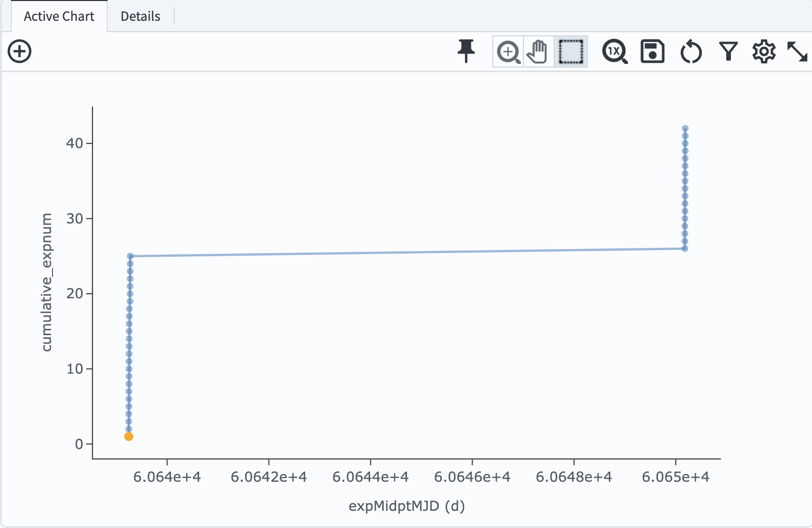The image size is (812, 528).
Task: Click the topmost blue data point
Action: 685,127
